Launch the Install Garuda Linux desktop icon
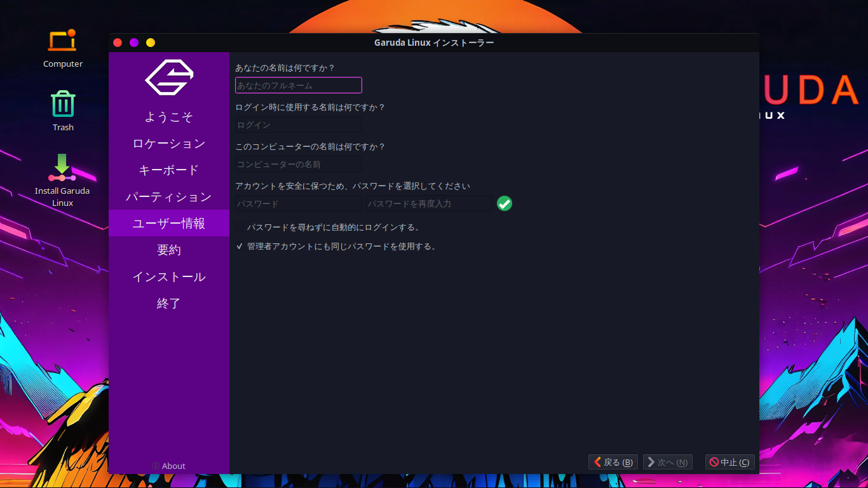 point(62,180)
